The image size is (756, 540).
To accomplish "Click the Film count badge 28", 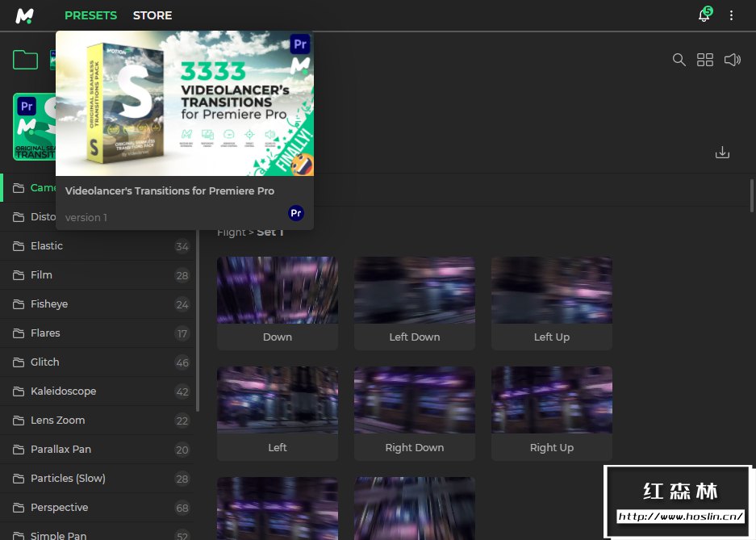I will tap(182, 276).
